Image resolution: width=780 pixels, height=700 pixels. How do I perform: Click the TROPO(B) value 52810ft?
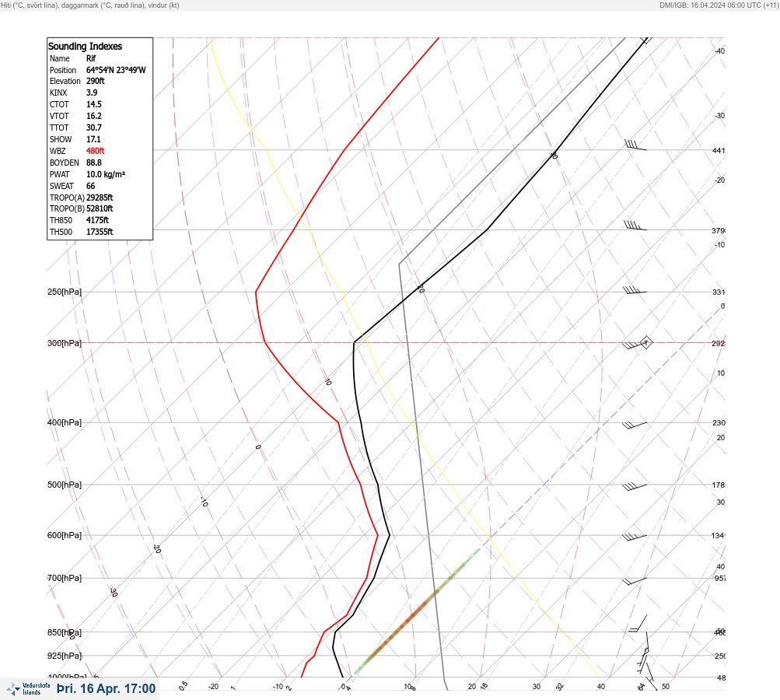pyautogui.click(x=100, y=208)
